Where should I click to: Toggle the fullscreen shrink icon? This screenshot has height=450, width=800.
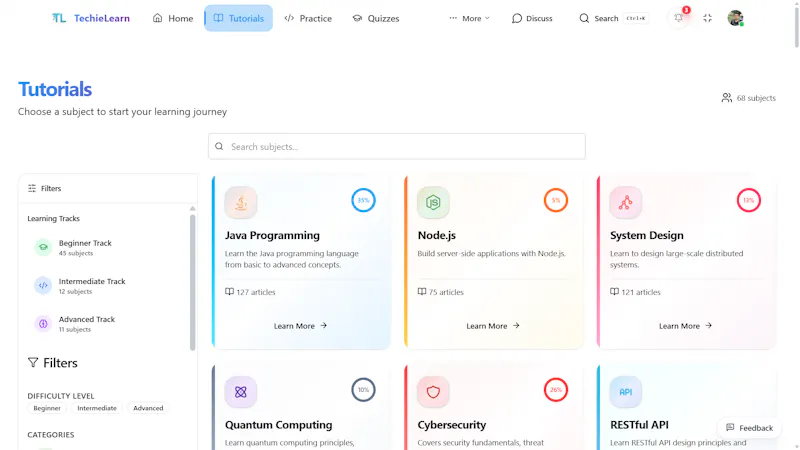707,18
